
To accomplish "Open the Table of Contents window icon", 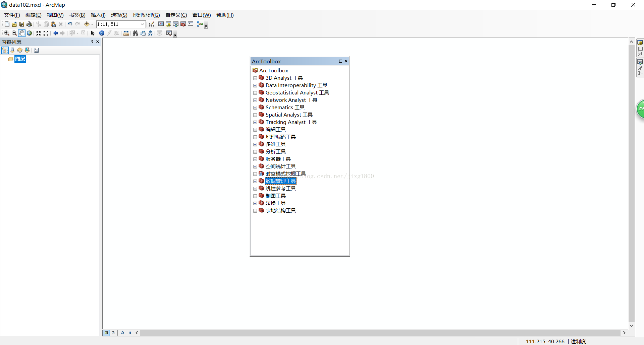I will (x=161, y=24).
